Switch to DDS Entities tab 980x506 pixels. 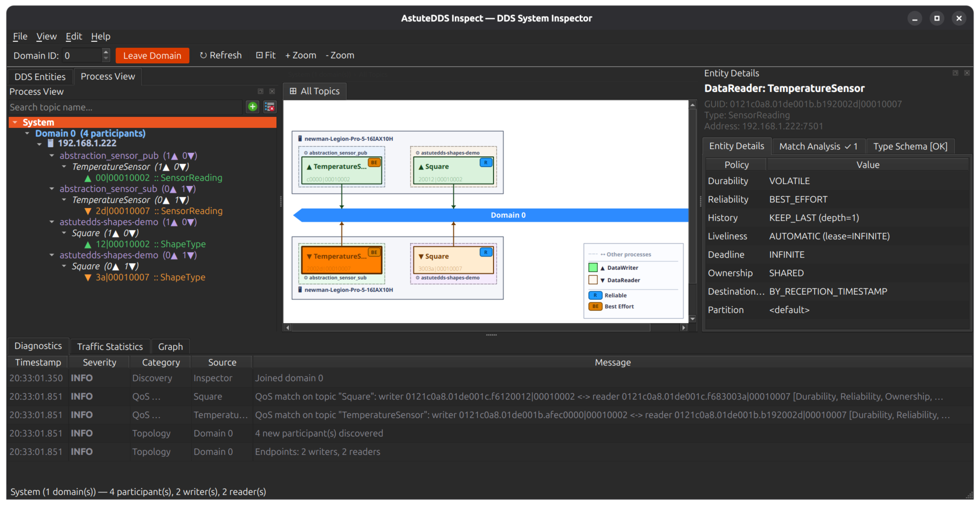pyautogui.click(x=40, y=77)
